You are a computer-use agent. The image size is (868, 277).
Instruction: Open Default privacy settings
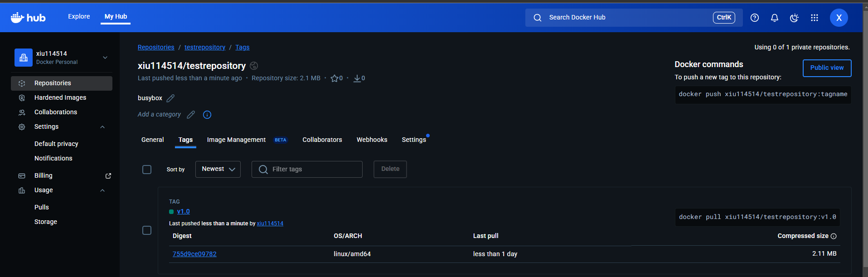pyautogui.click(x=56, y=144)
